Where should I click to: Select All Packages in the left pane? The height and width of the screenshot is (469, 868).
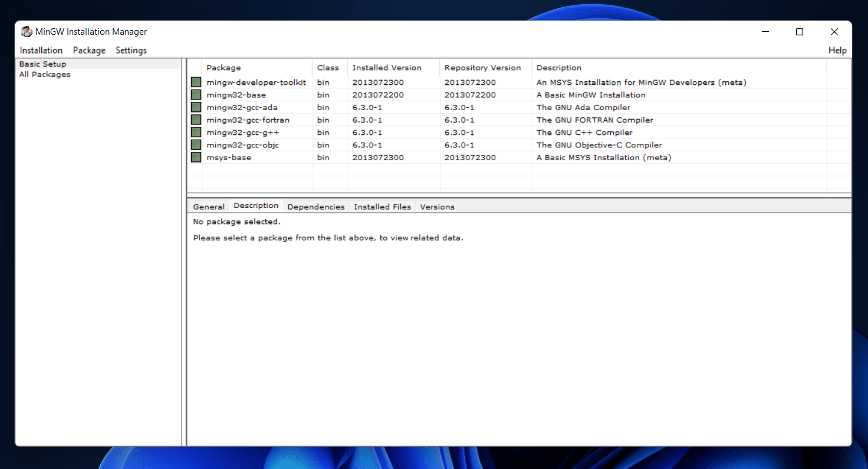click(x=45, y=74)
